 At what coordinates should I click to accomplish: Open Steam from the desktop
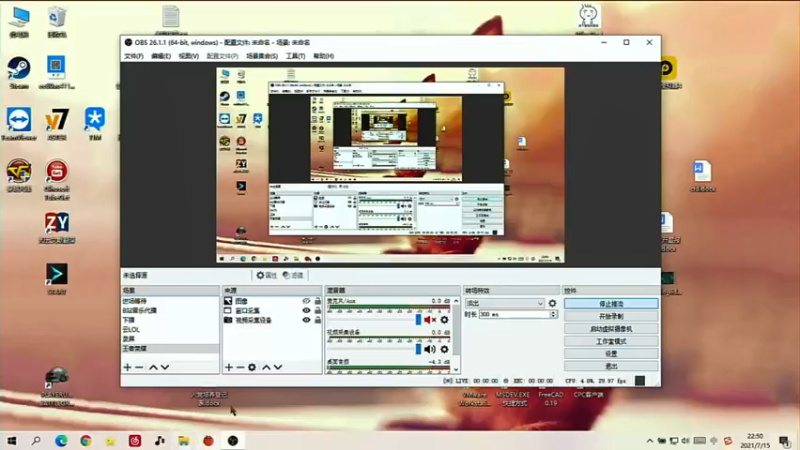coord(19,72)
